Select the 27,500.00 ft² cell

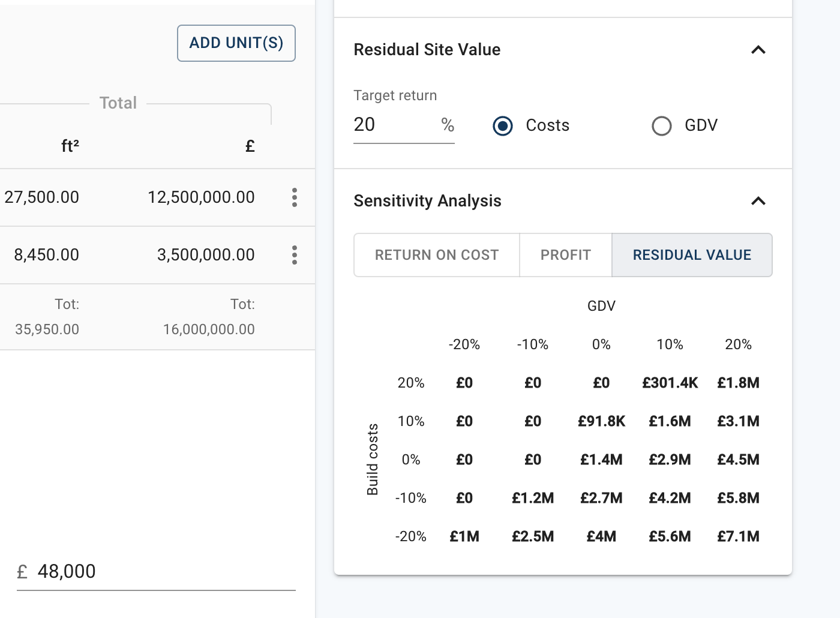(42, 197)
